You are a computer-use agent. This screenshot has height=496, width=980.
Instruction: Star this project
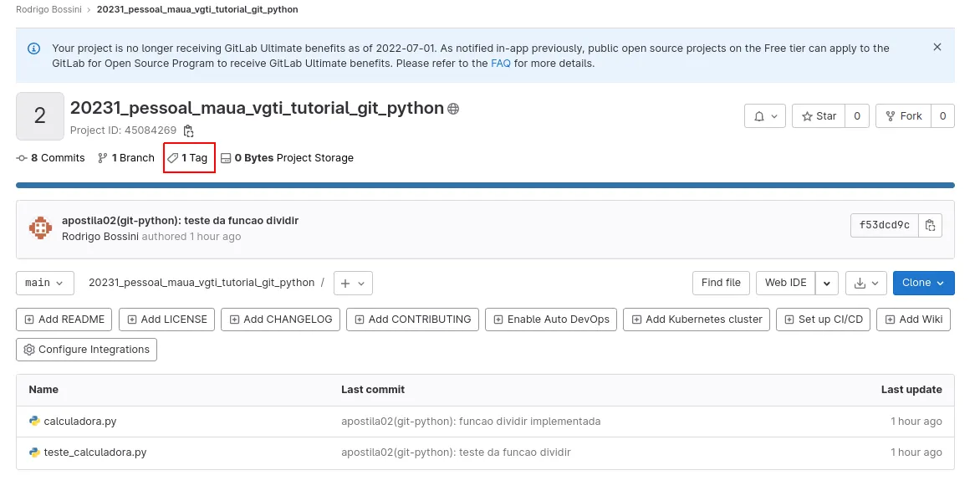tap(819, 116)
